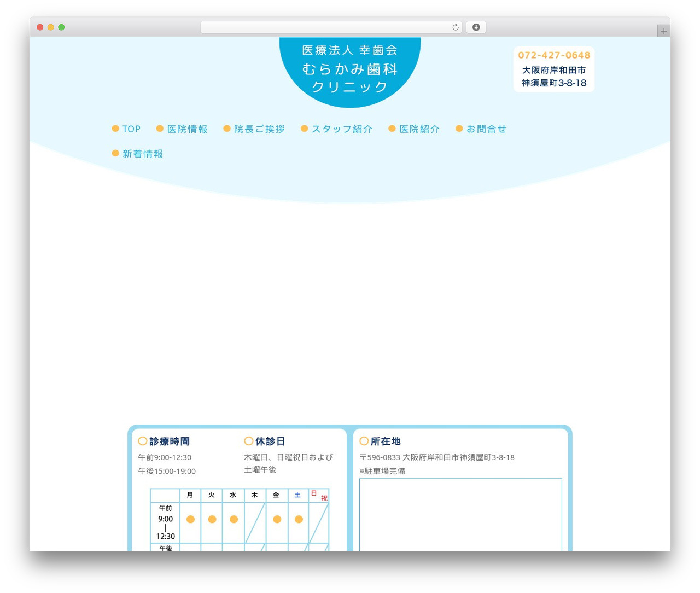
Task: Go to 医院情報 page
Action: [x=182, y=129]
